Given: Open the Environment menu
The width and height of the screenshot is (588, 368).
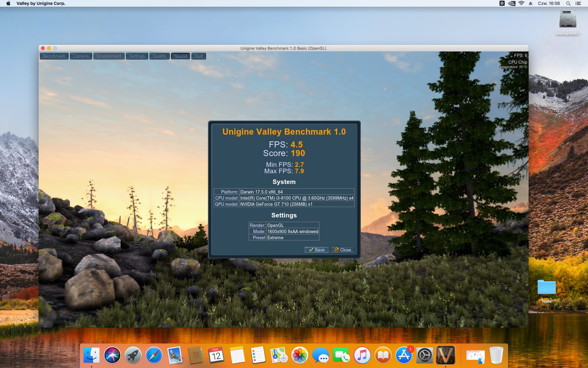Looking at the screenshot, I should (109, 56).
